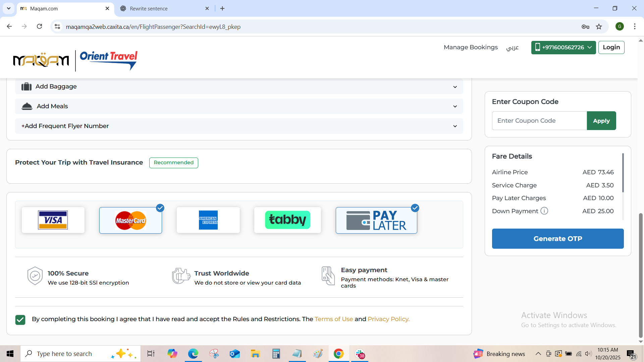Screen dimensions: 644x362
Task: Bookmark this page with star icon
Action: pos(599,27)
